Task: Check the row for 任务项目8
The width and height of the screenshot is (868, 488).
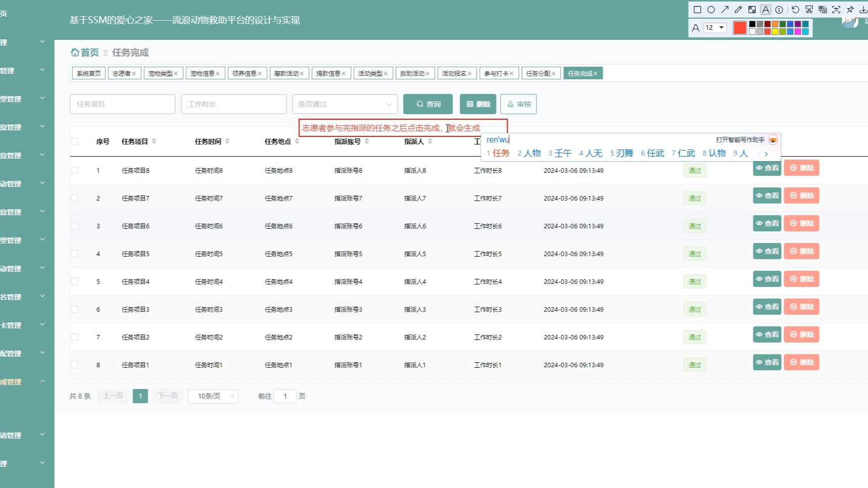Action: tap(75, 170)
